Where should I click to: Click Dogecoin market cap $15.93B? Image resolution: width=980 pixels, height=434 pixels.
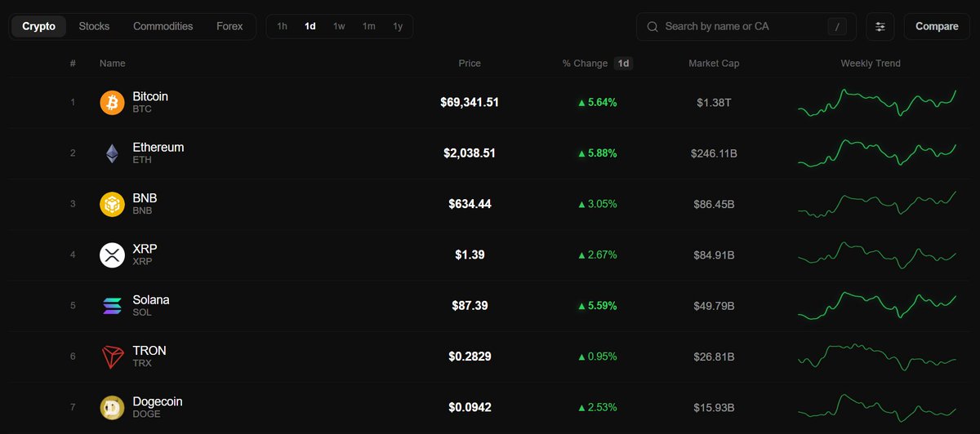click(x=714, y=407)
